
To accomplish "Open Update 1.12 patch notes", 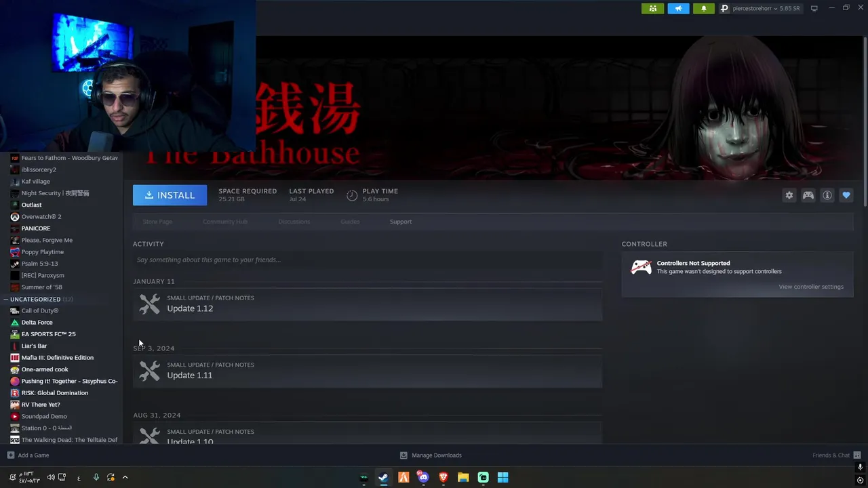I will click(x=367, y=304).
